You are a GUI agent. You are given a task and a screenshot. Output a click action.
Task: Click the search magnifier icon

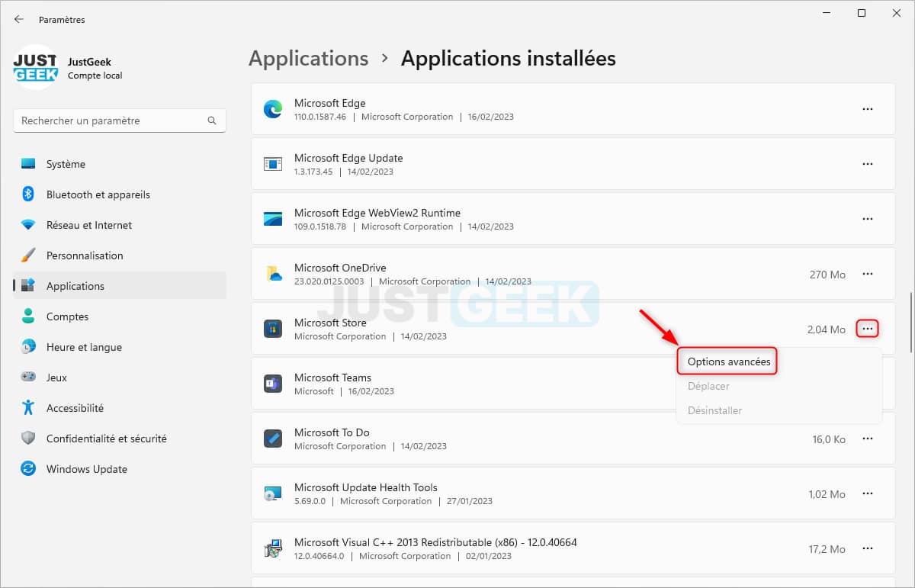(212, 120)
